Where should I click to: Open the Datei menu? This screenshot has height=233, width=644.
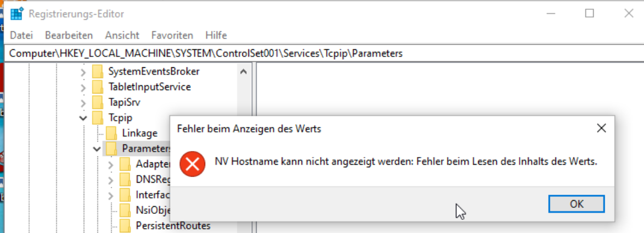(21, 35)
